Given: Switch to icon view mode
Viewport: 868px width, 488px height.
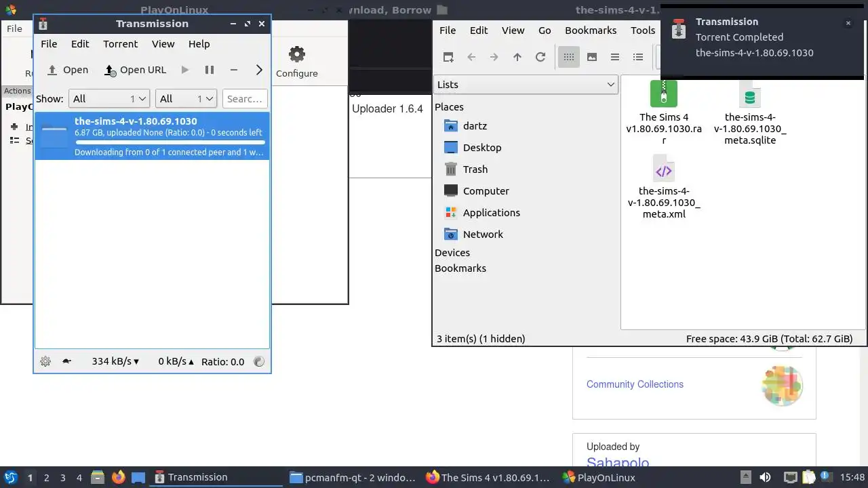Looking at the screenshot, I should click(x=569, y=57).
